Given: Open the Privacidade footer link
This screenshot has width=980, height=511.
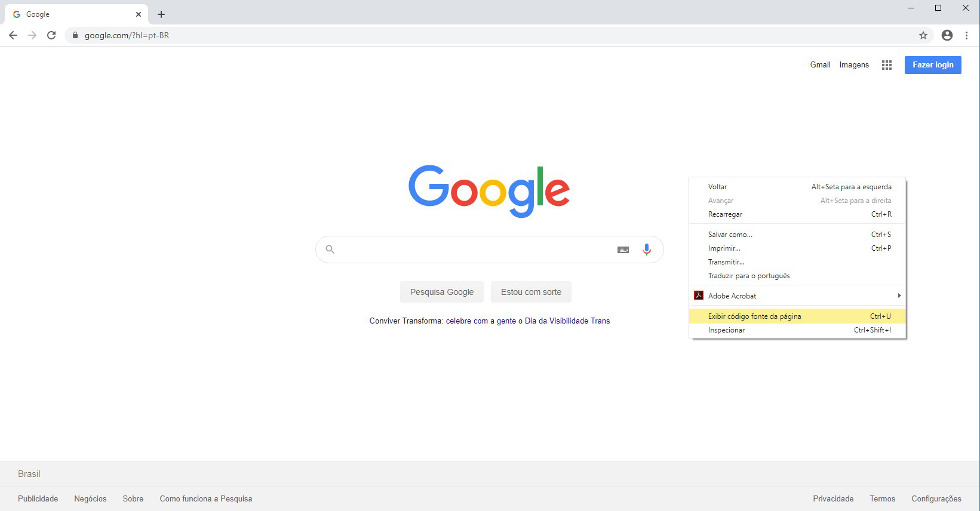Looking at the screenshot, I should pos(833,499).
